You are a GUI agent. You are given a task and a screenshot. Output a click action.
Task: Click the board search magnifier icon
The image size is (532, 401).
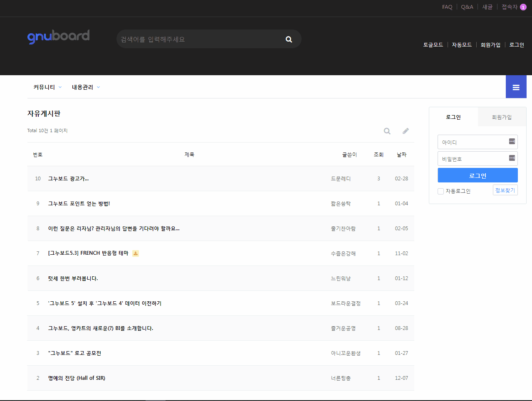pos(387,131)
